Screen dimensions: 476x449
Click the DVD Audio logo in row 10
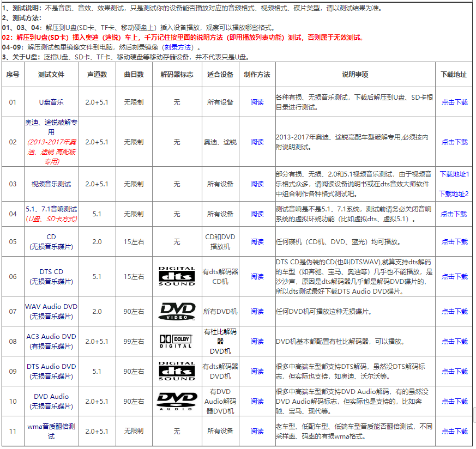177,401
